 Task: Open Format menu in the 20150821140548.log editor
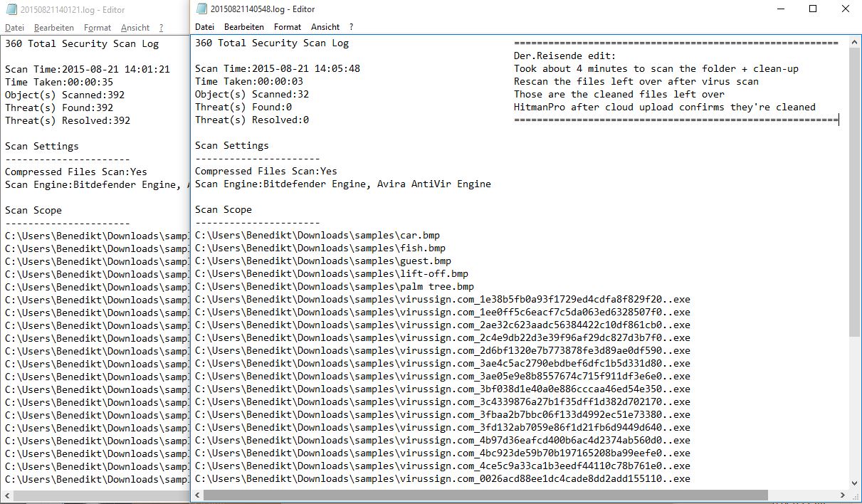point(288,27)
